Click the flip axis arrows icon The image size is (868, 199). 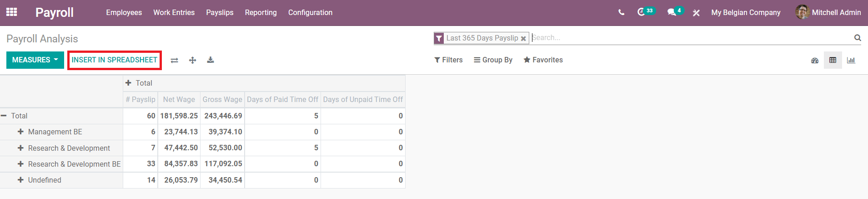[x=174, y=60]
